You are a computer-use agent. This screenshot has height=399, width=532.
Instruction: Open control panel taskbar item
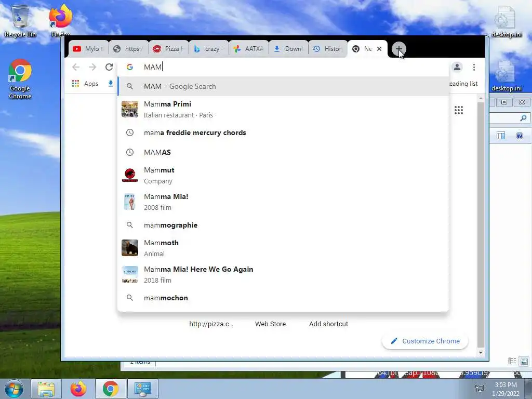pos(142,389)
